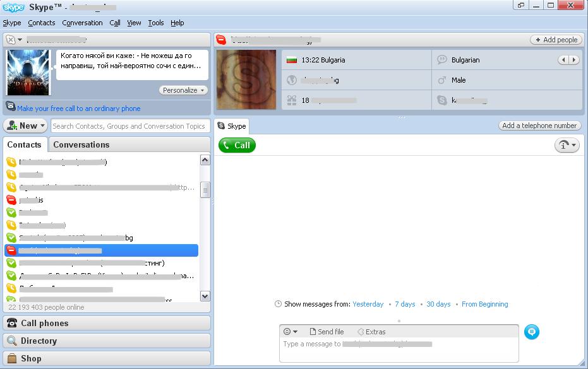Click the birthday gift icon
Image resolution: width=588 pixels, height=369 pixels.
tap(292, 100)
